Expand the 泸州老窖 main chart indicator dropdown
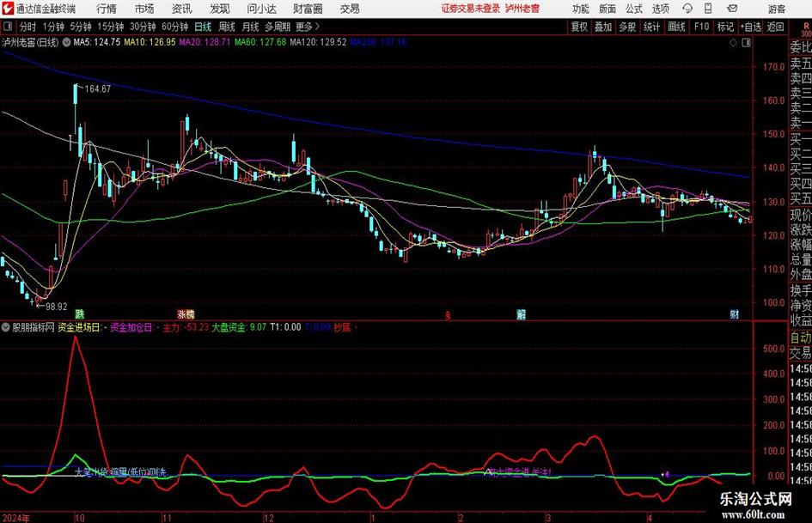 (x=66, y=42)
